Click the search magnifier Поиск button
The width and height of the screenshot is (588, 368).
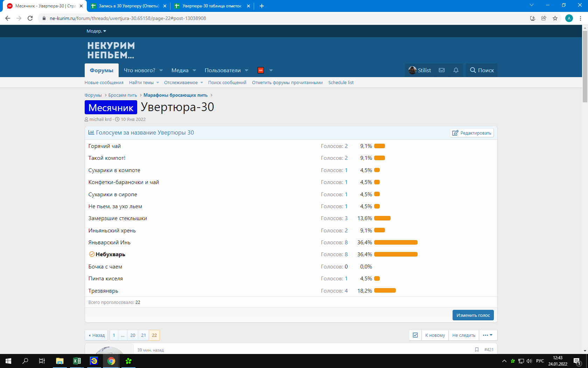482,70
